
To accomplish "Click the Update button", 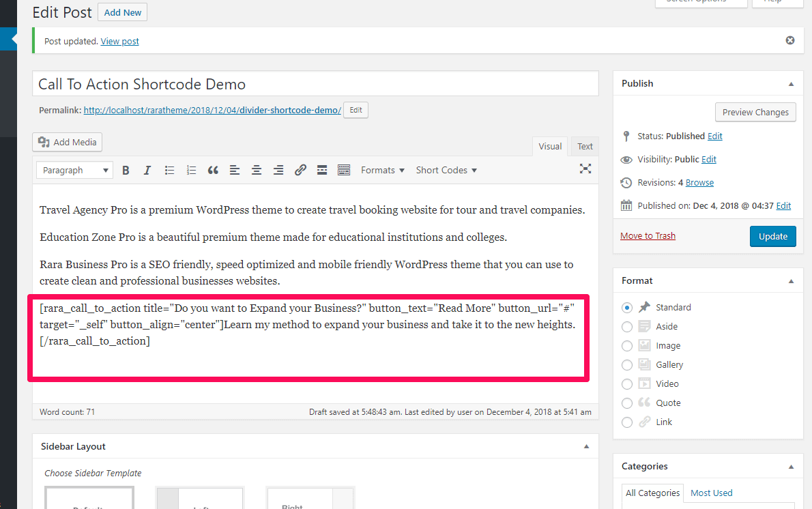I will click(772, 236).
